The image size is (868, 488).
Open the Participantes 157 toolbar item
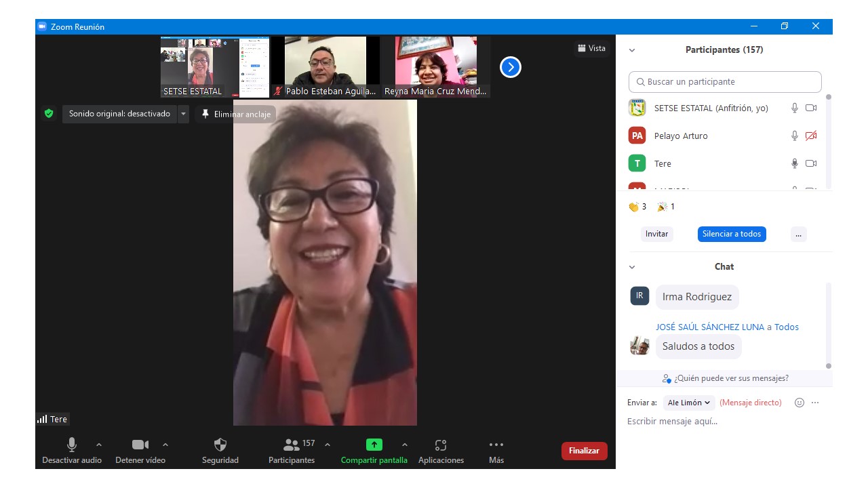click(292, 445)
